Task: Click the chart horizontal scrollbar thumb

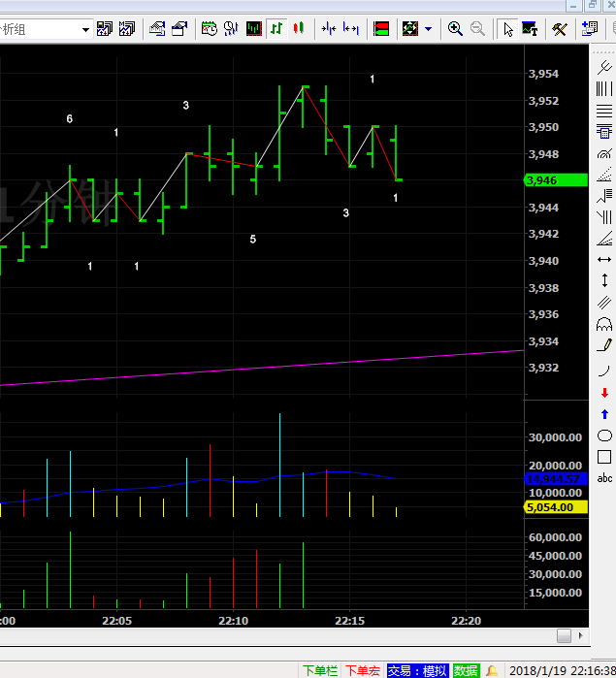Action: click(564, 635)
